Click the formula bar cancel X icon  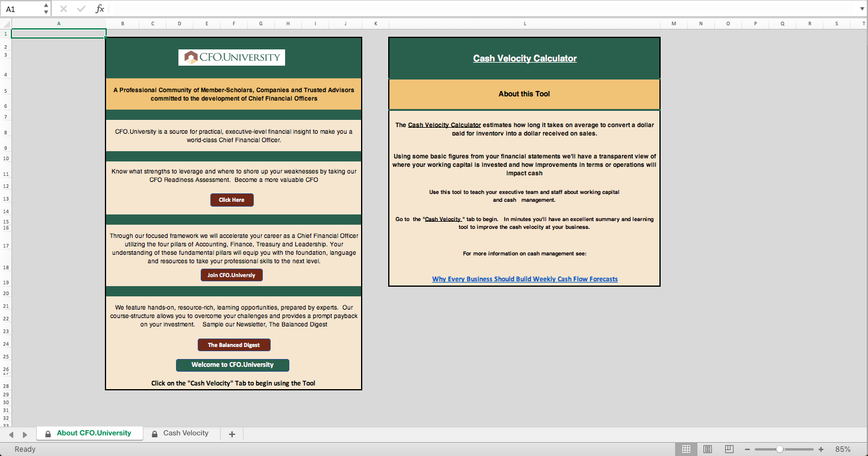pyautogui.click(x=64, y=9)
